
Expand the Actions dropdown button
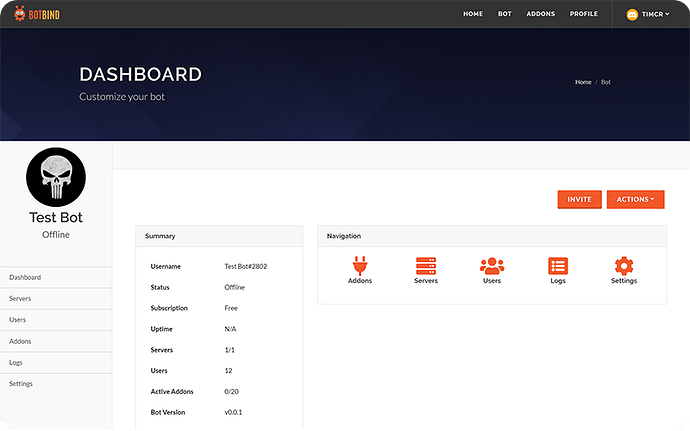click(x=635, y=199)
